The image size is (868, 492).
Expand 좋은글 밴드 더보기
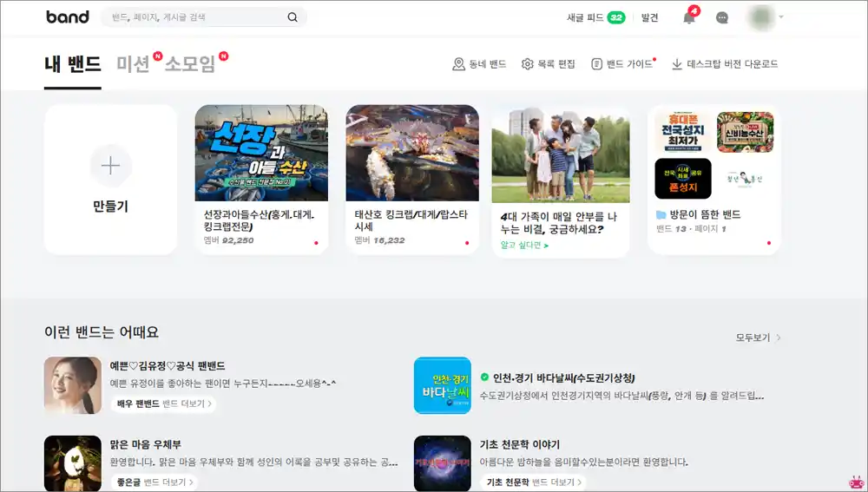pos(155,482)
